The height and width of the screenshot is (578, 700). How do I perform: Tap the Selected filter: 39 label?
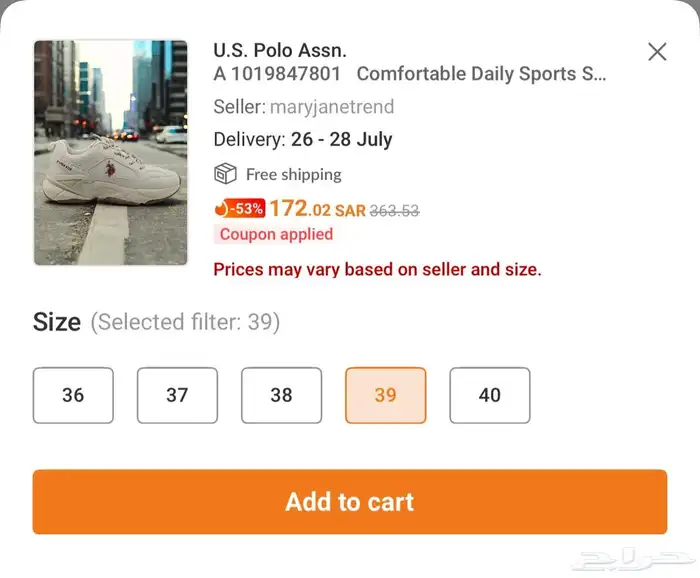(x=185, y=323)
